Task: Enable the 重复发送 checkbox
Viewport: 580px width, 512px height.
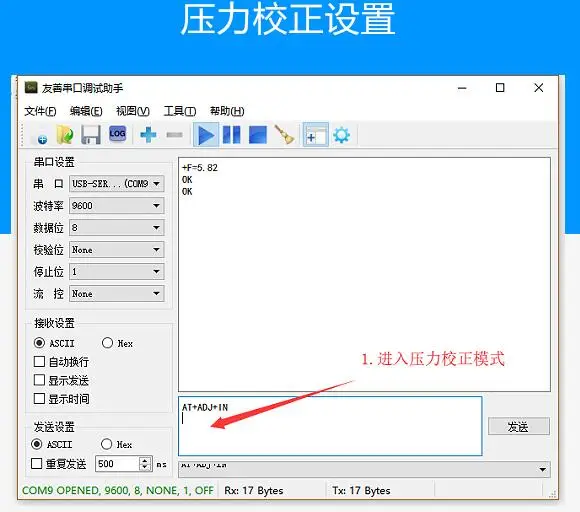Action: point(37,464)
